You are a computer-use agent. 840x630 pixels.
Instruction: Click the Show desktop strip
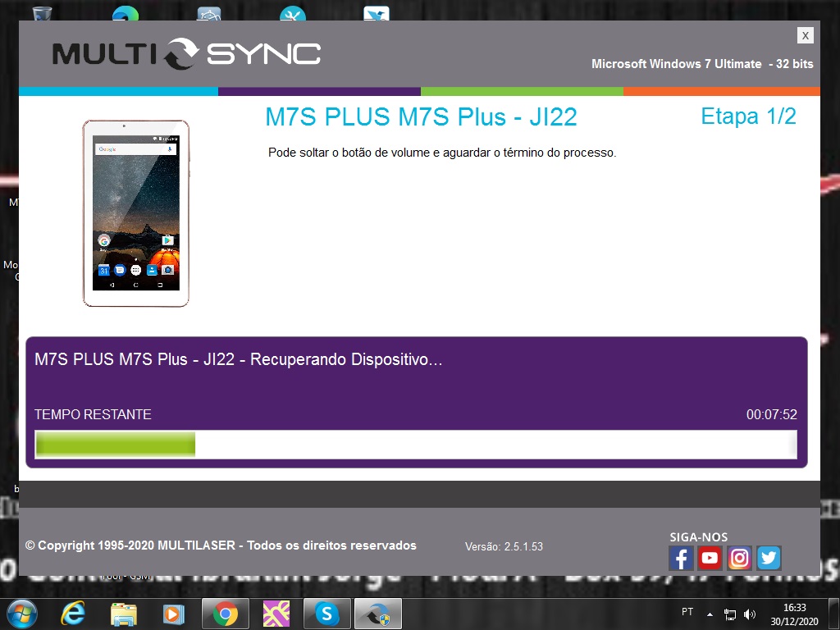[834, 614]
